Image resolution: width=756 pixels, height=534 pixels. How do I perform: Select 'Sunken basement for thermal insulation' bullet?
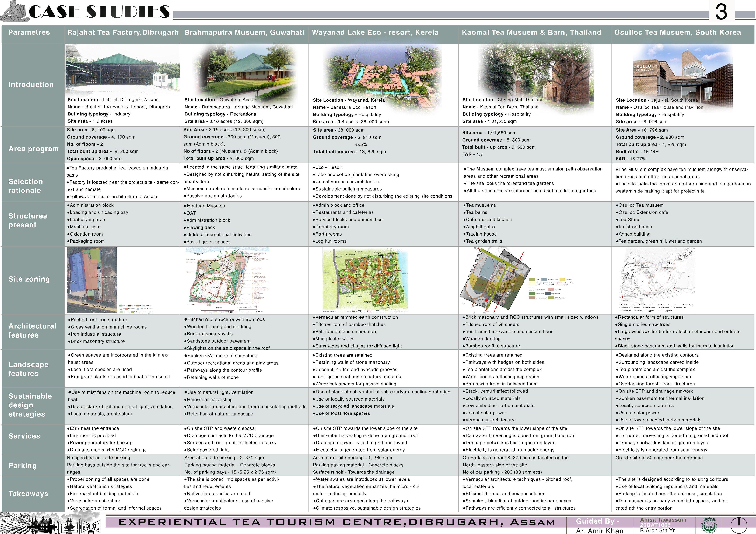(660, 398)
